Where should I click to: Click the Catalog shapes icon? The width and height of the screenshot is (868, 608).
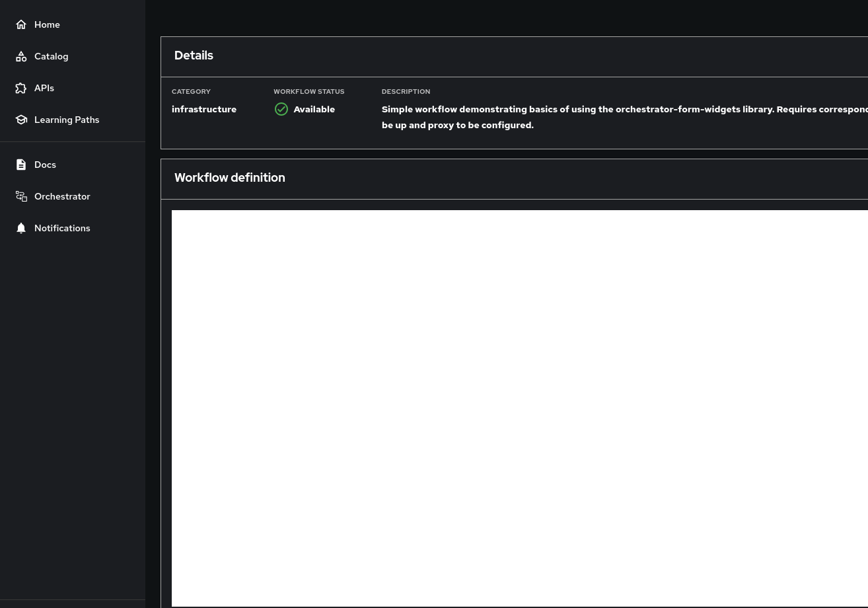[21, 56]
